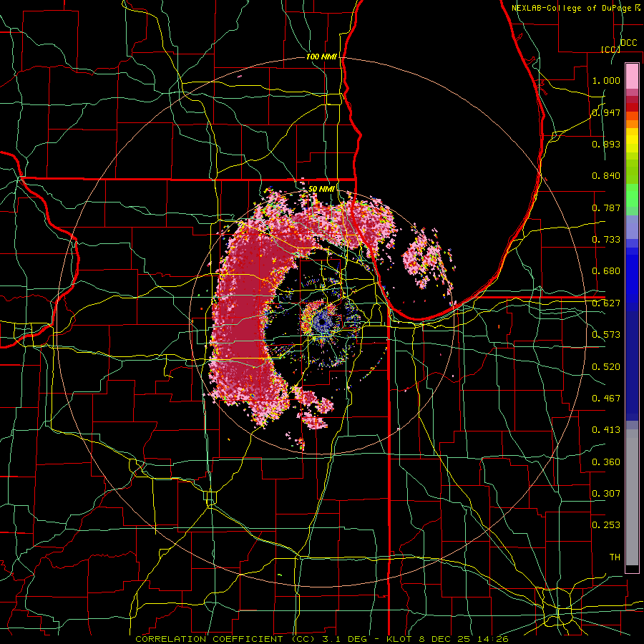Click the 0.627 scale value

606,303
